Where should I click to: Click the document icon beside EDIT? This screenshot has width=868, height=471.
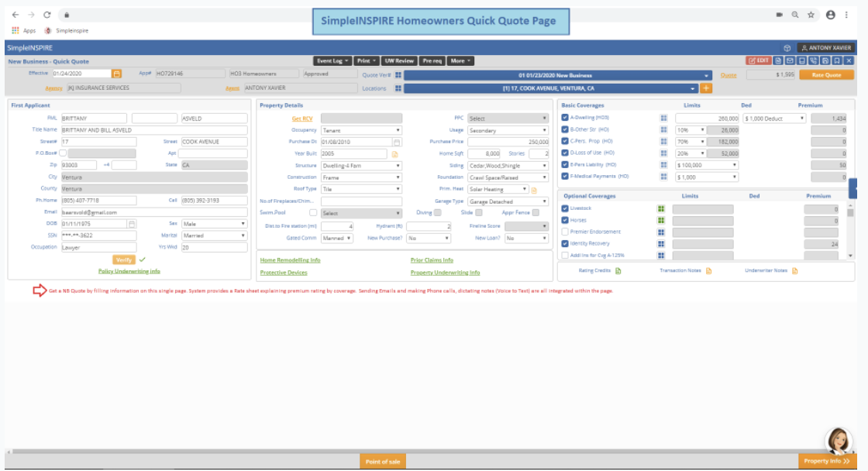click(778, 61)
